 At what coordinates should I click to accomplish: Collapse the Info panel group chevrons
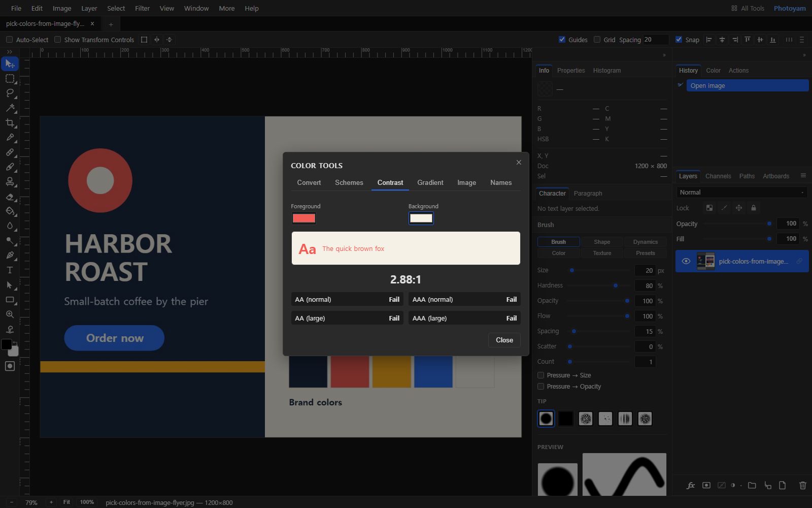[664, 55]
